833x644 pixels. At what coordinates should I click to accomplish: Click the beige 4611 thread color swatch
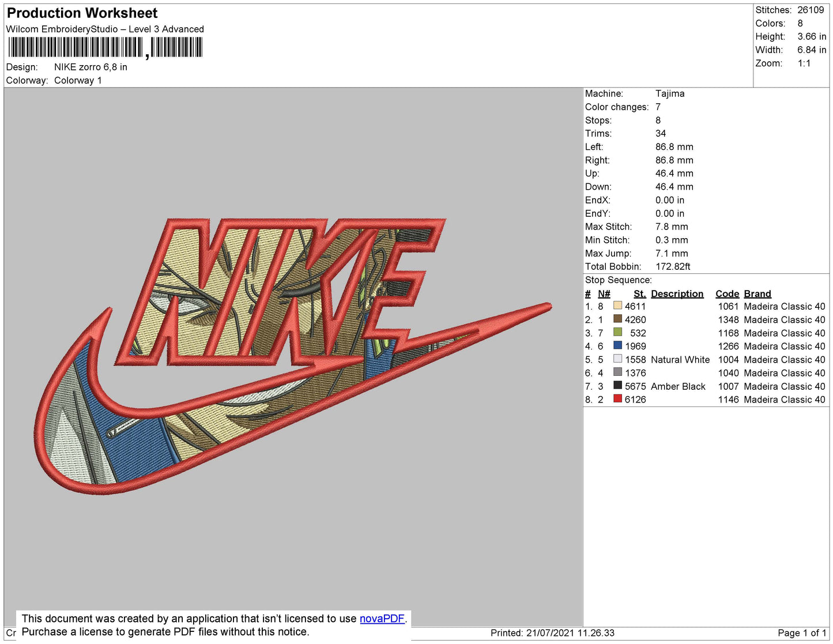[617, 306]
